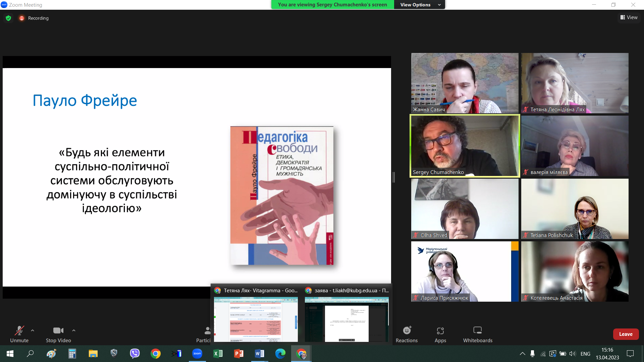This screenshot has width=644, height=362.
Task: Open the blue cylinder app in taskbar
Action: click(176, 354)
